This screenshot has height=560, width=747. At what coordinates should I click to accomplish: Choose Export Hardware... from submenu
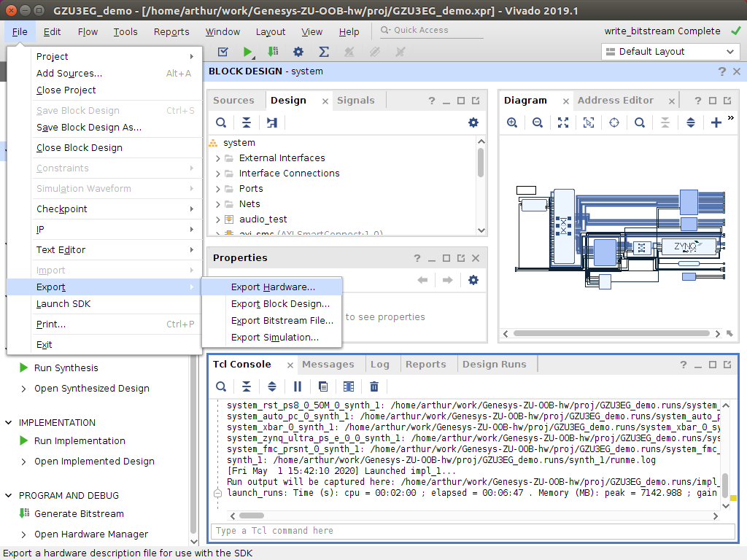click(x=272, y=287)
